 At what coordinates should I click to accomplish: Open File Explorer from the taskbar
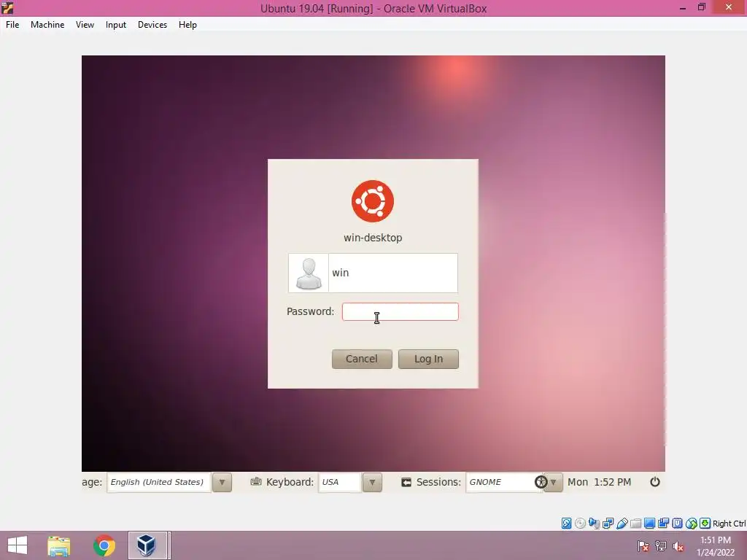click(x=59, y=545)
